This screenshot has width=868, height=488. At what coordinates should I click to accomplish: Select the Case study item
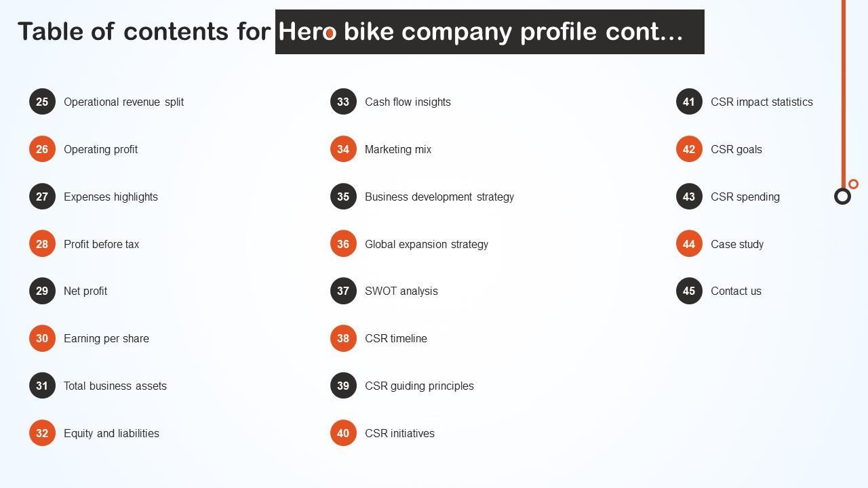click(x=737, y=244)
